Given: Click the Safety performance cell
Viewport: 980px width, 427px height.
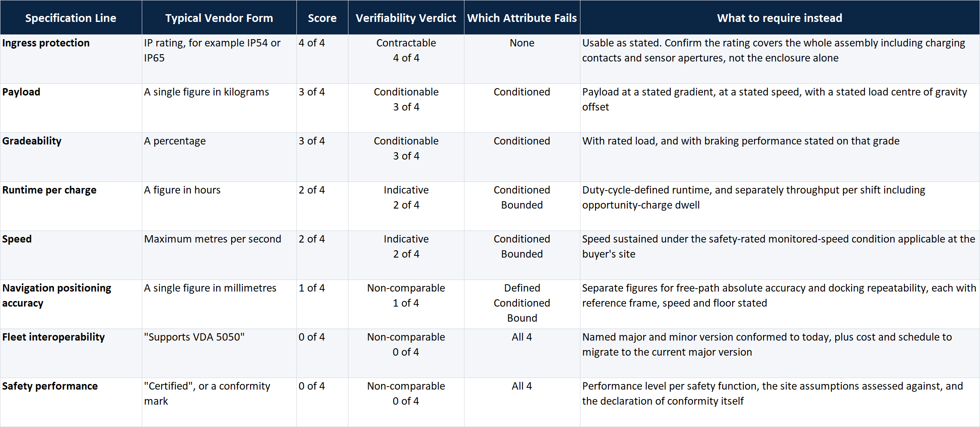Looking at the screenshot, I should coord(71,402).
